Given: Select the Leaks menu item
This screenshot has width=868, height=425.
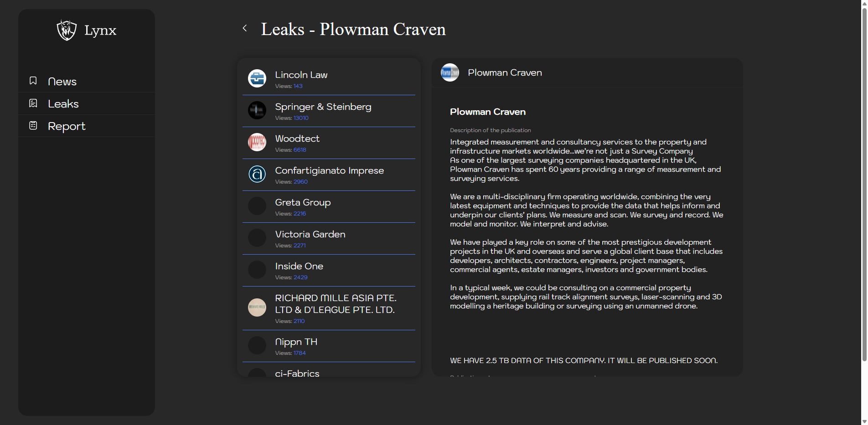Looking at the screenshot, I should (x=63, y=104).
